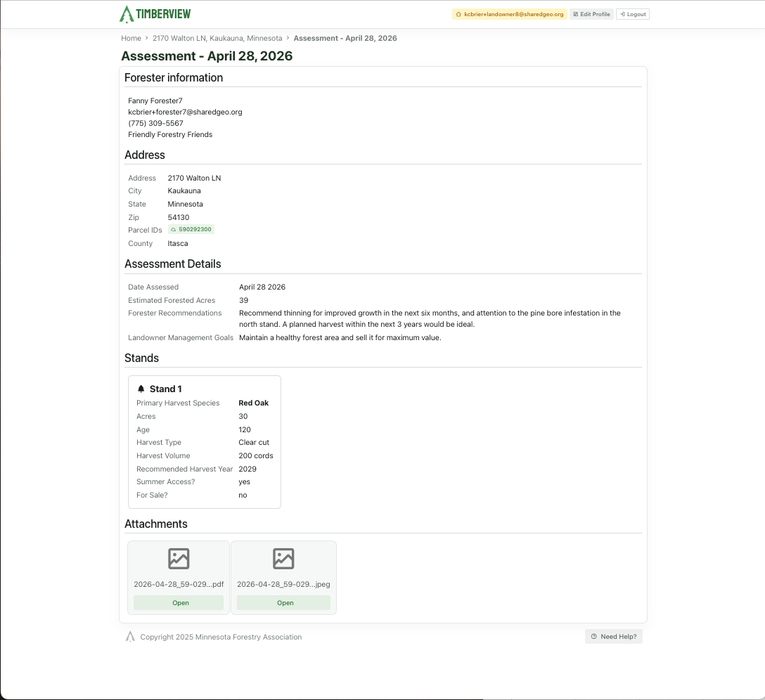This screenshot has height=700, width=765.
Task: Click the JPEG attachment file name
Action: [x=283, y=584]
